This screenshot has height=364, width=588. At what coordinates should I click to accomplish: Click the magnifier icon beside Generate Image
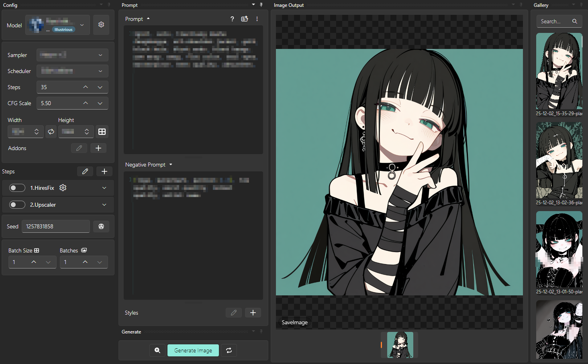point(157,350)
